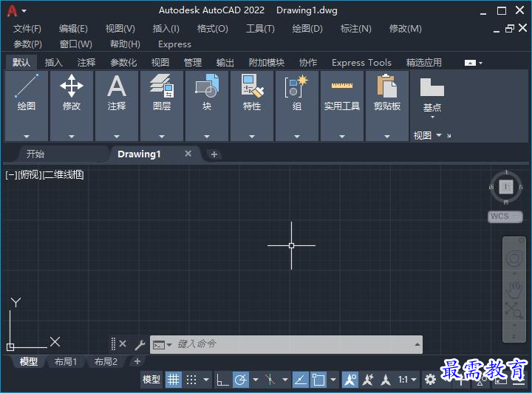The image size is (532, 393).
Task: Switch to 参数化 ribbon tab
Action: tap(123, 62)
